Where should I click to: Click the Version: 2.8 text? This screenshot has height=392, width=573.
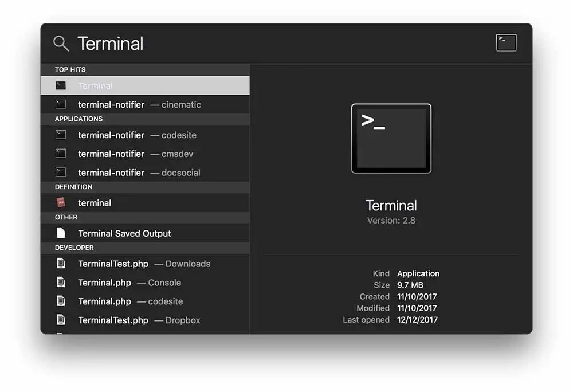tap(391, 221)
